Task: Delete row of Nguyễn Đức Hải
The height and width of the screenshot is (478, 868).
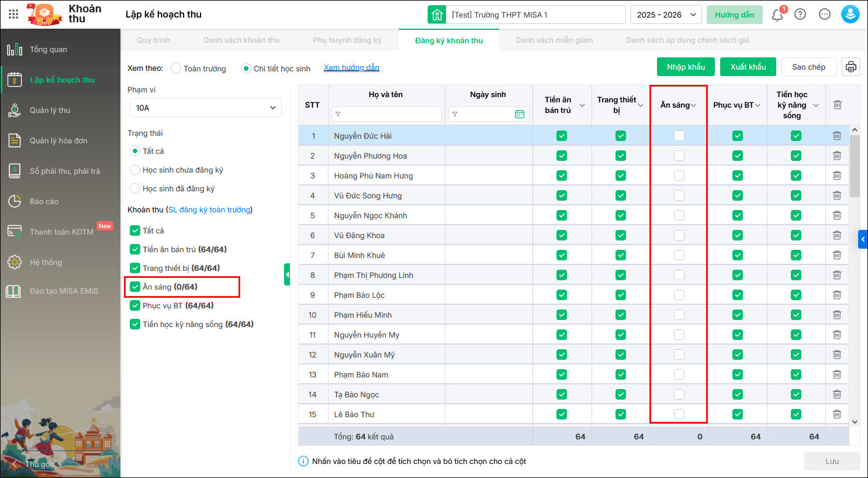Action: (836, 136)
